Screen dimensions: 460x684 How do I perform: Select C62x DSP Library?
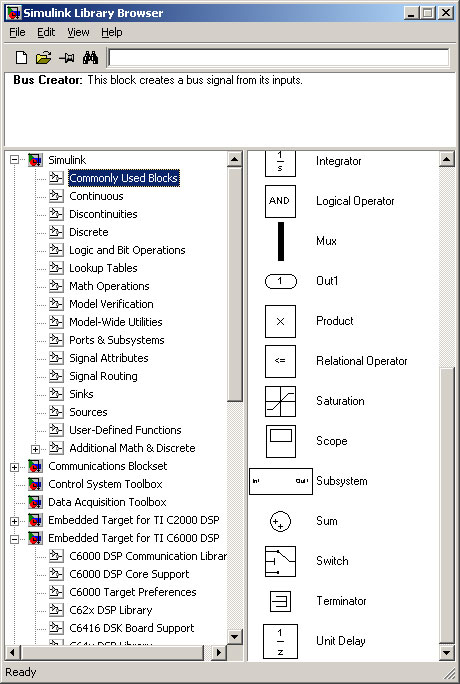(111, 610)
